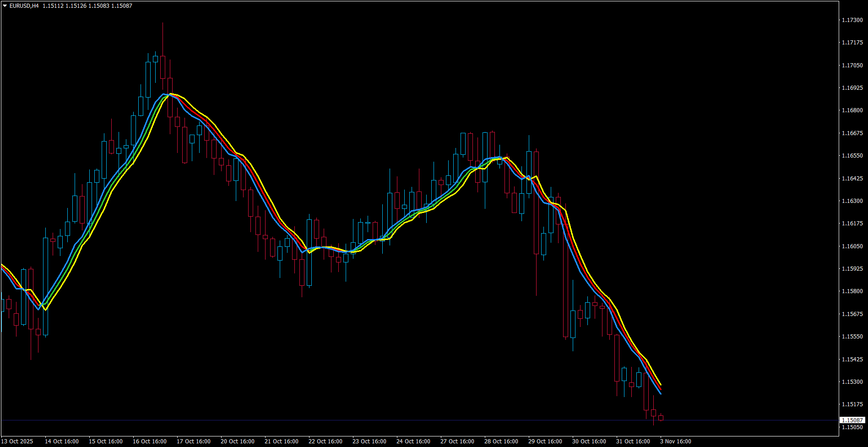Viewport: 868px width, 447px height.
Task: Click the 24 Oct 16:00 time label
Action: pos(413,442)
